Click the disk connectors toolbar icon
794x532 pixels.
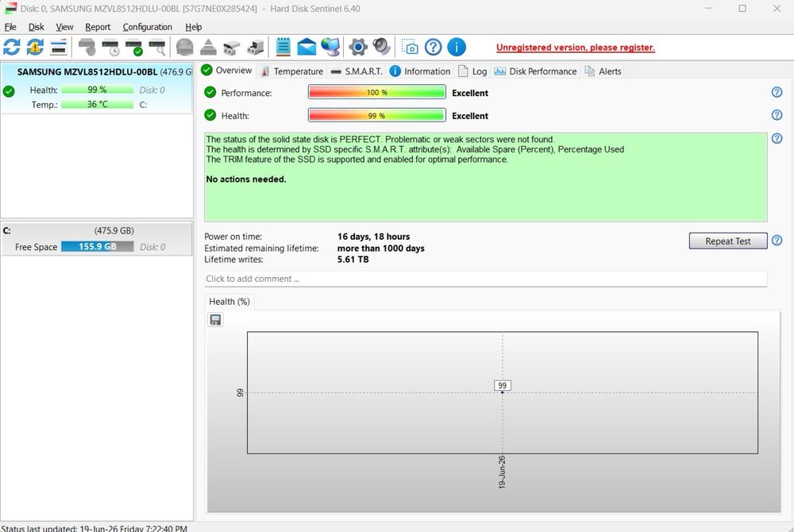[231, 47]
